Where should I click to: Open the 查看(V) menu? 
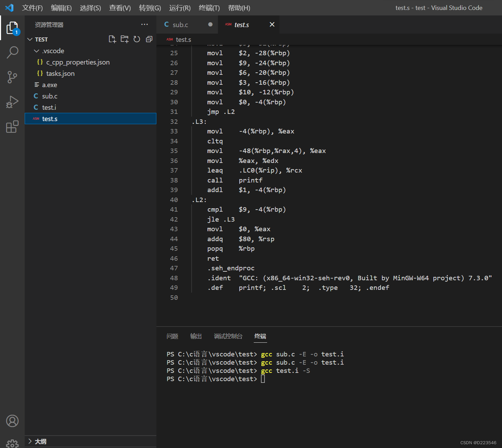point(120,8)
